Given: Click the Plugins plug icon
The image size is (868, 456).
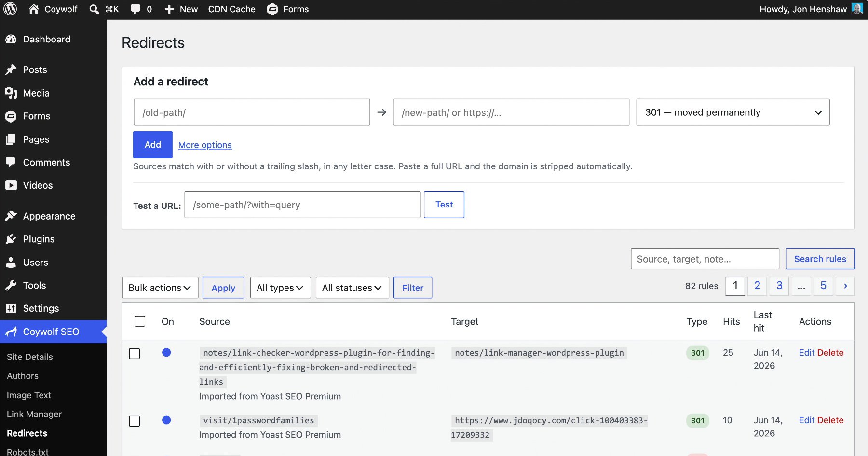Looking at the screenshot, I should point(11,239).
